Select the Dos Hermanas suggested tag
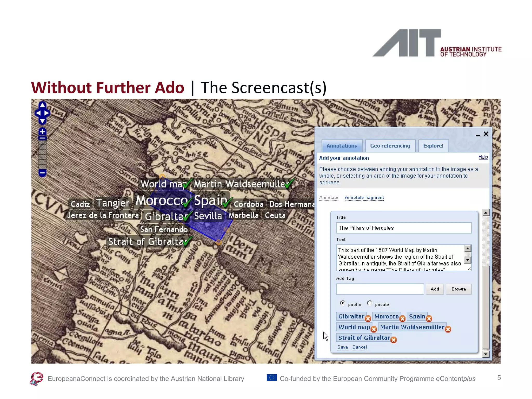Image resolution: width=532 pixels, height=399 pixels. click(292, 204)
